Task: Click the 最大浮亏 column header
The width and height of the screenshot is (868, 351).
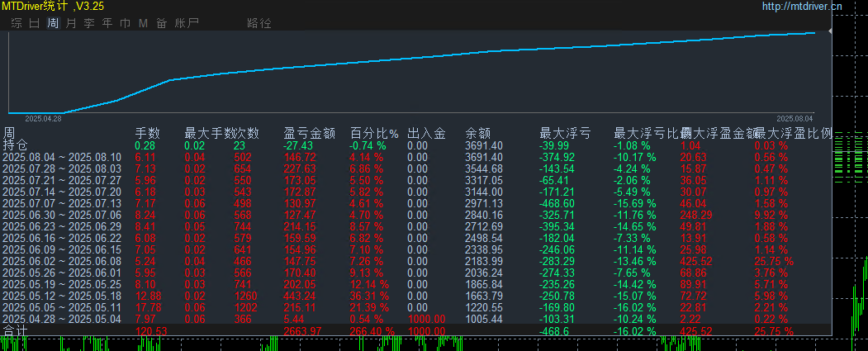Action: 565,134
